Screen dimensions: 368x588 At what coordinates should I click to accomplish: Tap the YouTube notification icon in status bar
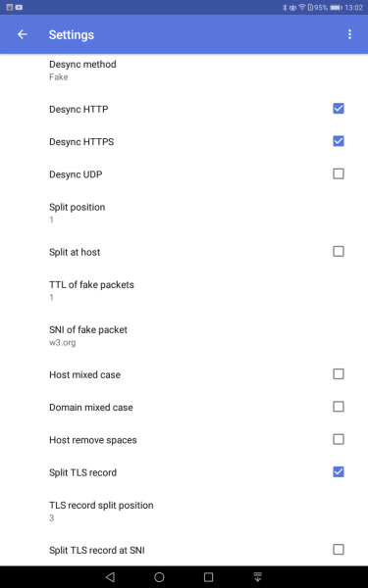pos(19,7)
